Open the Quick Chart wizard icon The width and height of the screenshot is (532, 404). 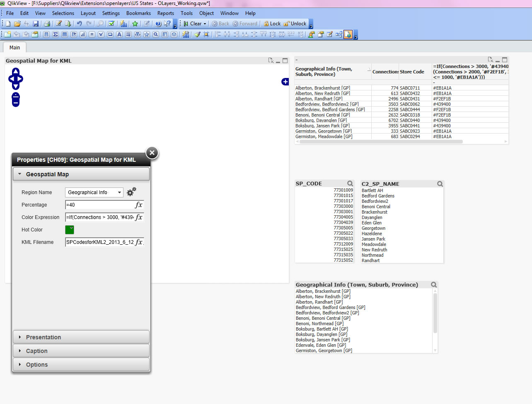click(123, 24)
